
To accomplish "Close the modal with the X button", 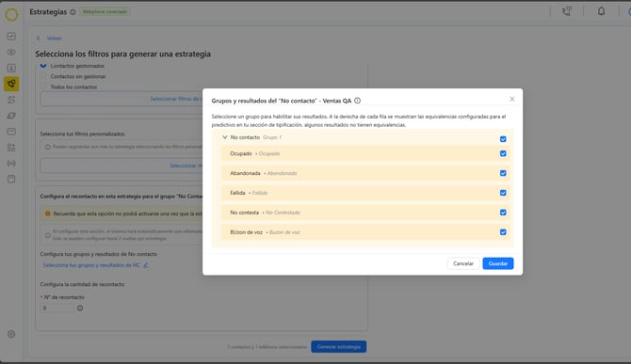I will (x=512, y=99).
